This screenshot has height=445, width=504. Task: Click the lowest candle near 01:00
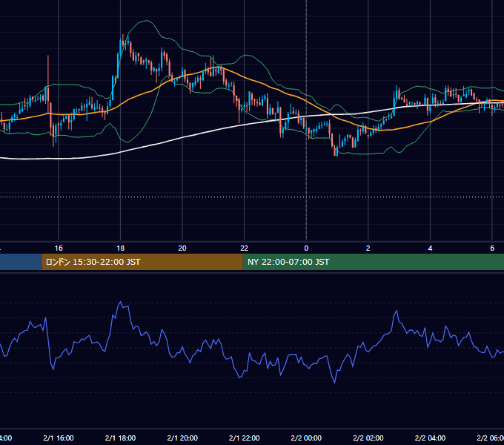(x=336, y=151)
